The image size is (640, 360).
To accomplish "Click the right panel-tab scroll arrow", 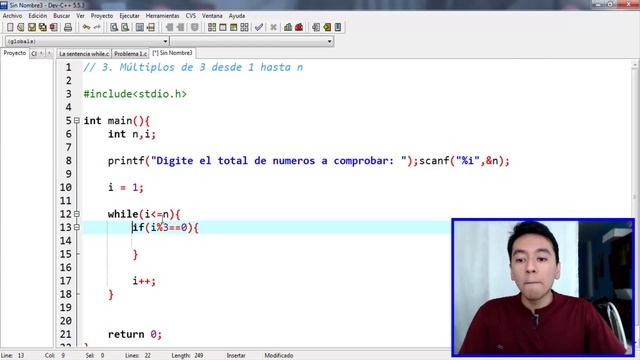I will (49, 53).
